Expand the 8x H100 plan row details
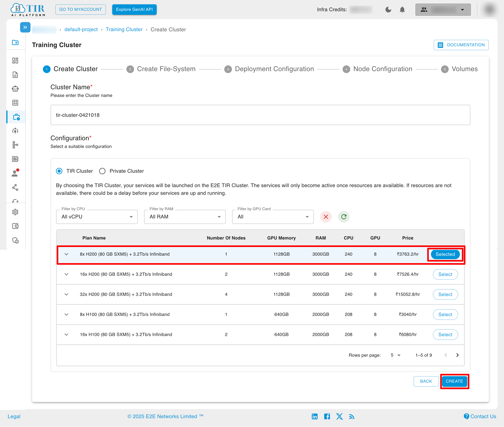The width and height of the screenshot is (504, 427). pos(67,315)
